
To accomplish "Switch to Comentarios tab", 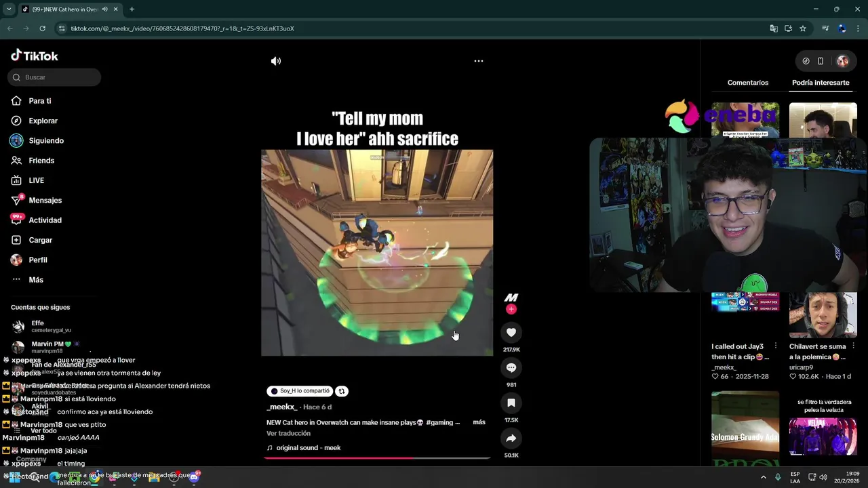I will click(748, 83).
